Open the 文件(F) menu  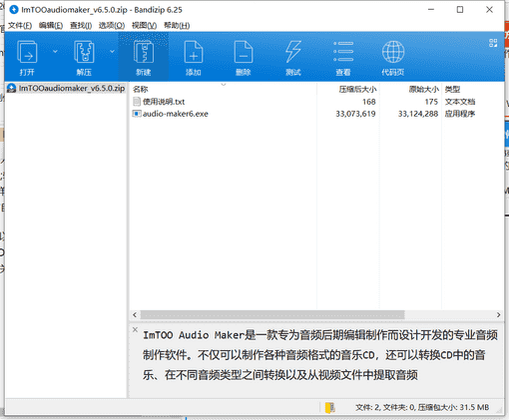click(20, 25)
